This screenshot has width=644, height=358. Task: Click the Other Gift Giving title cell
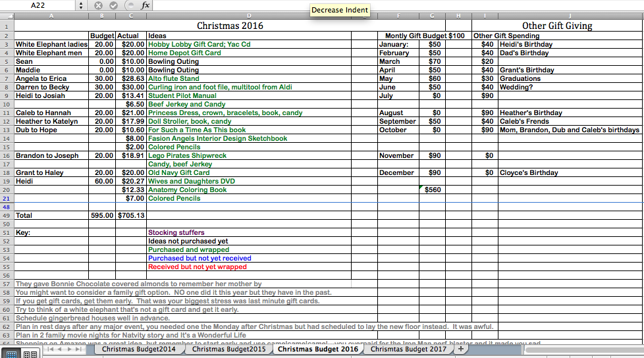click(x=557, y=26)
